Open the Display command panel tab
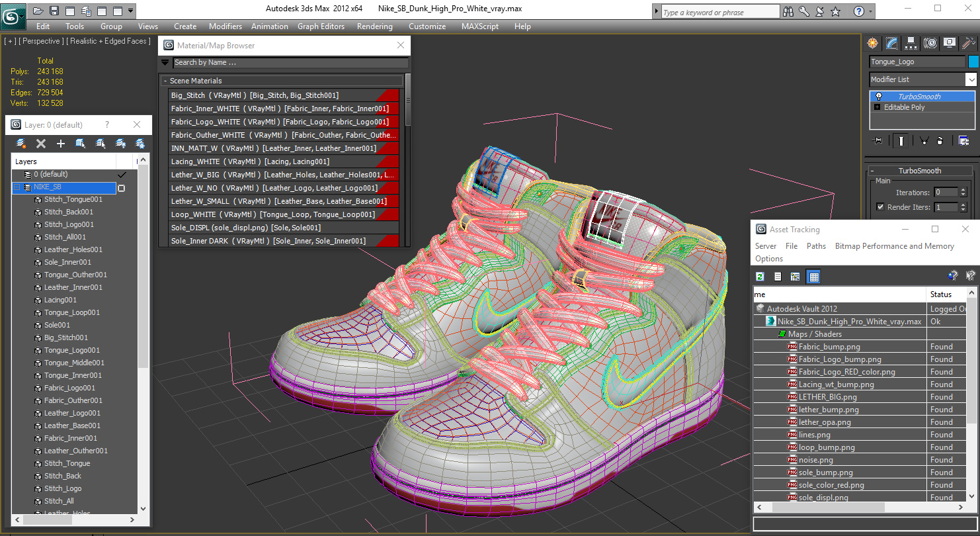Screen dimensions: 980x536 point(950,43)
